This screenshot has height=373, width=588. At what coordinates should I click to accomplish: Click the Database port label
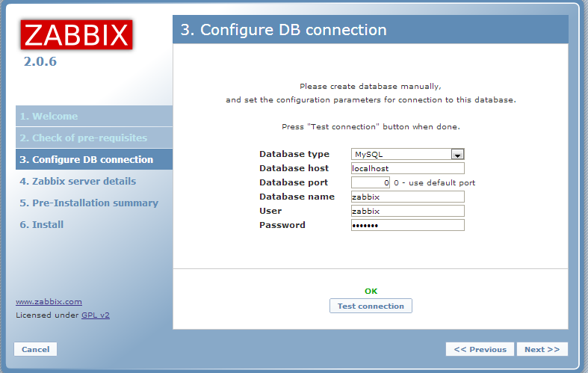(294, 182)
